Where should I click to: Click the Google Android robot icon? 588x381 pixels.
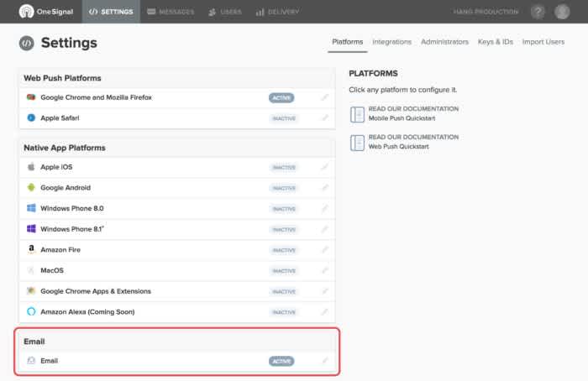[x=31, y=187]
